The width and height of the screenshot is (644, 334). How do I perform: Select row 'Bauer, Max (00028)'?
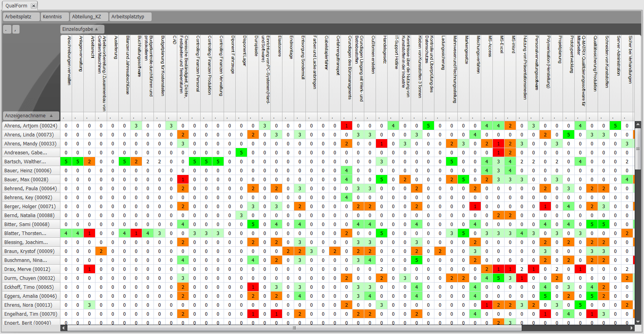click(x=31, y=180)
